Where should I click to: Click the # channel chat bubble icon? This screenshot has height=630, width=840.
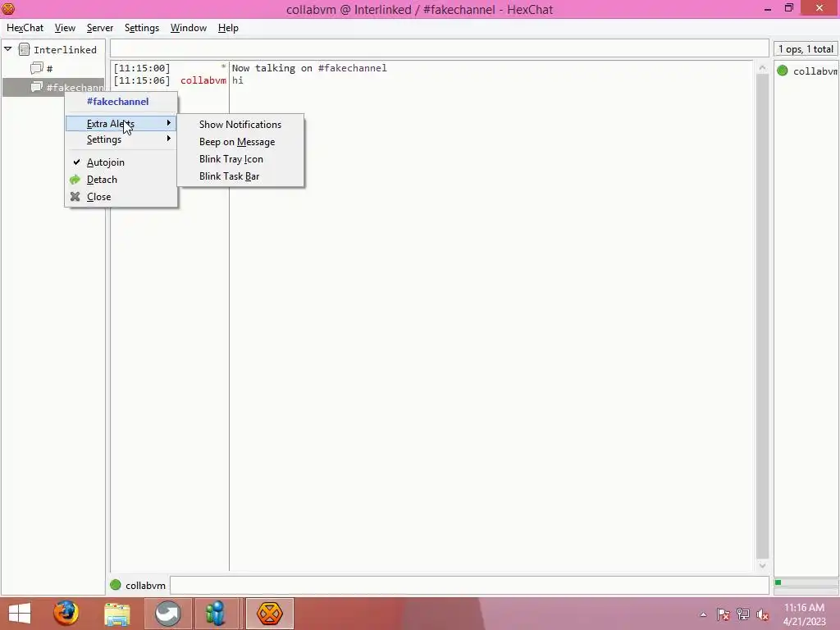pos(36,68)
